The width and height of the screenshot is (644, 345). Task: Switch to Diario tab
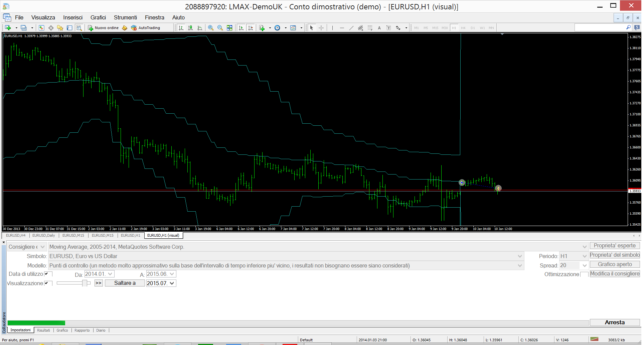tap(101, 330)
